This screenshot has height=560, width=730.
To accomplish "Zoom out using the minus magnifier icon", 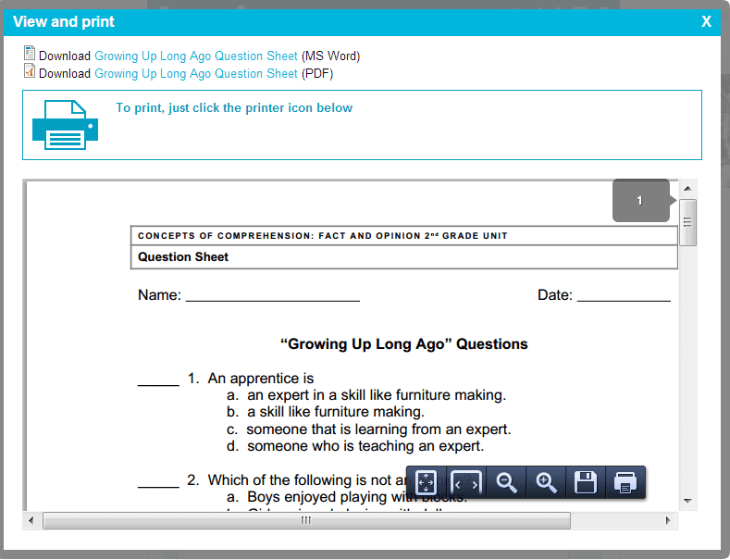I will [506, 482].
